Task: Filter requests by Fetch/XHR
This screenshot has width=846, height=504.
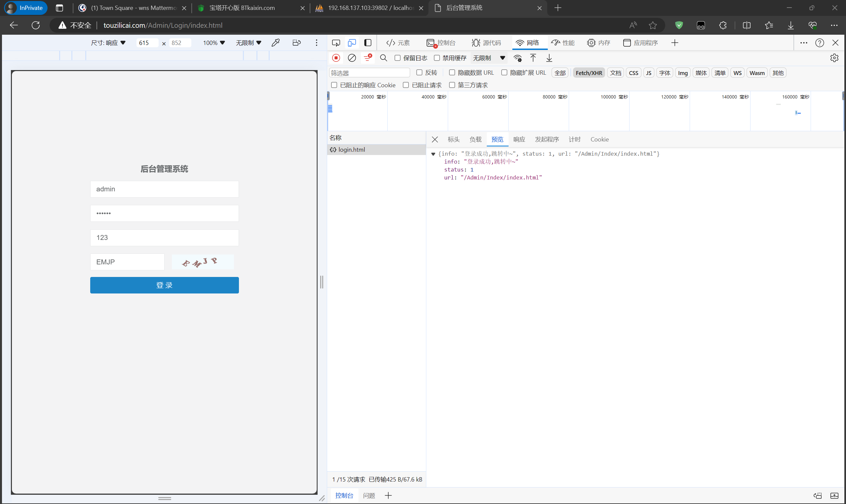Action: [x=589, y=73]
